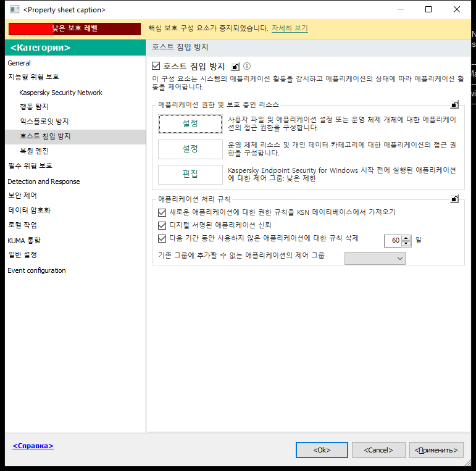Click the days value input field showing 60

tap(393, 241)
